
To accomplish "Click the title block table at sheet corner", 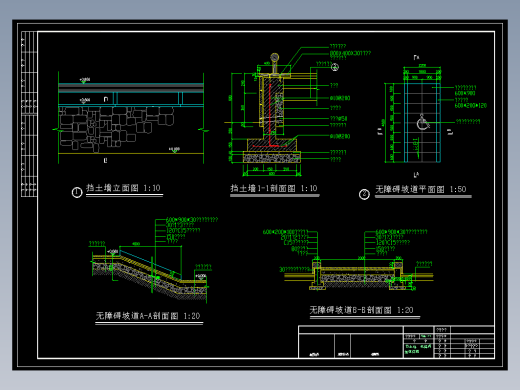I will click(x=396, y=342).
